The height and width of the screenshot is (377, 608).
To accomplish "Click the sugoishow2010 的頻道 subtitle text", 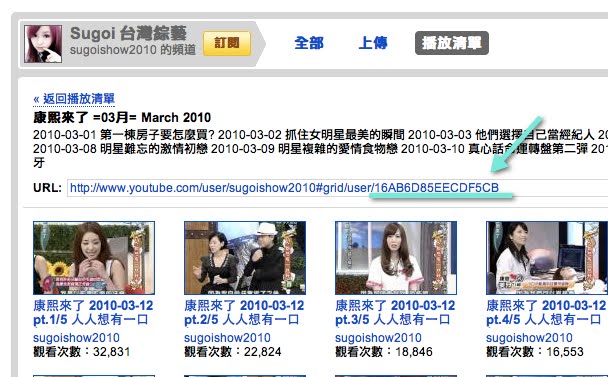I will pyautogui.click(x=133, y=50).
